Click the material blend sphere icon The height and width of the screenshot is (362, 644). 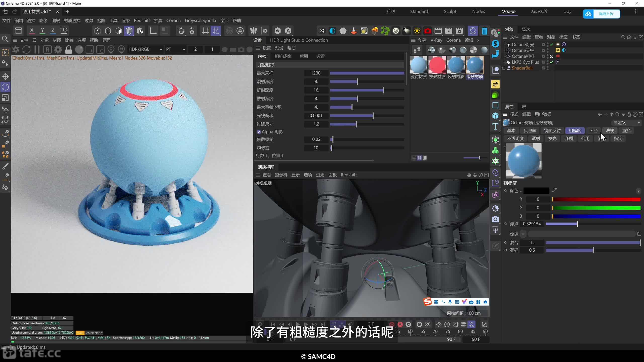click(x=431, y=50)
